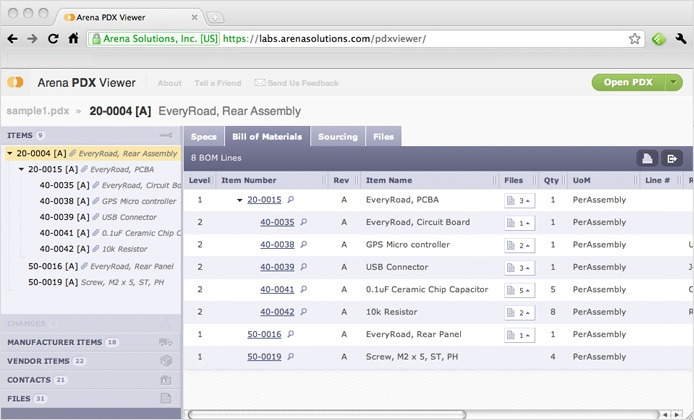Click the browser back arrow
The height and width of the screenshot is (420, 694).
coord(12,39)
